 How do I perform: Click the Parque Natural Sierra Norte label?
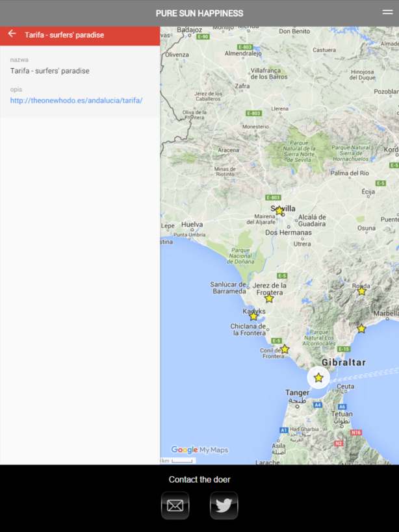(x=299, y=151)
